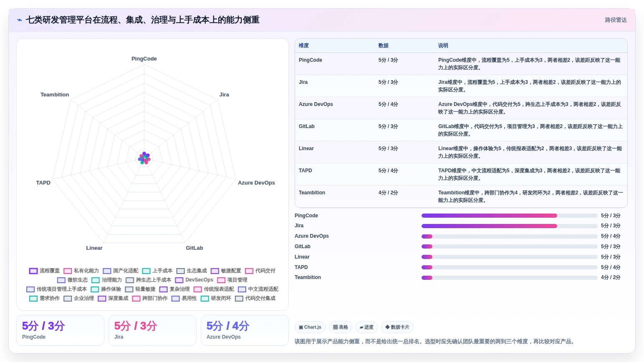Click the Jira axis label on radar chart
644x362 pixels.
coord(224,95)
